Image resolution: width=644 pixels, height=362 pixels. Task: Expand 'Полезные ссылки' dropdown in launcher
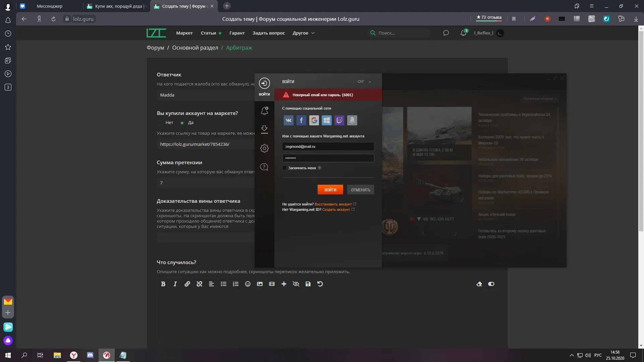(x=540, y=99)
